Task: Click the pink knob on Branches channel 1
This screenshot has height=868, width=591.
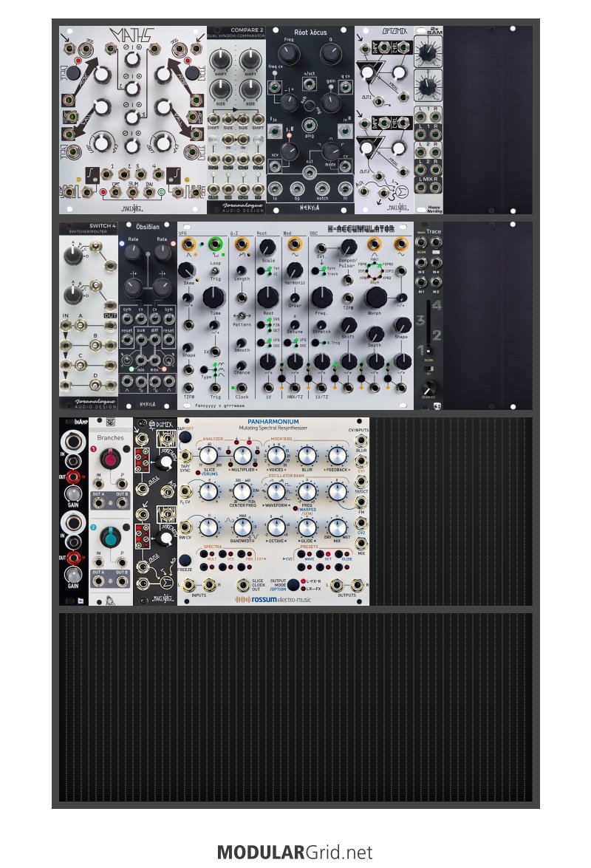Action: pos(109,458)
